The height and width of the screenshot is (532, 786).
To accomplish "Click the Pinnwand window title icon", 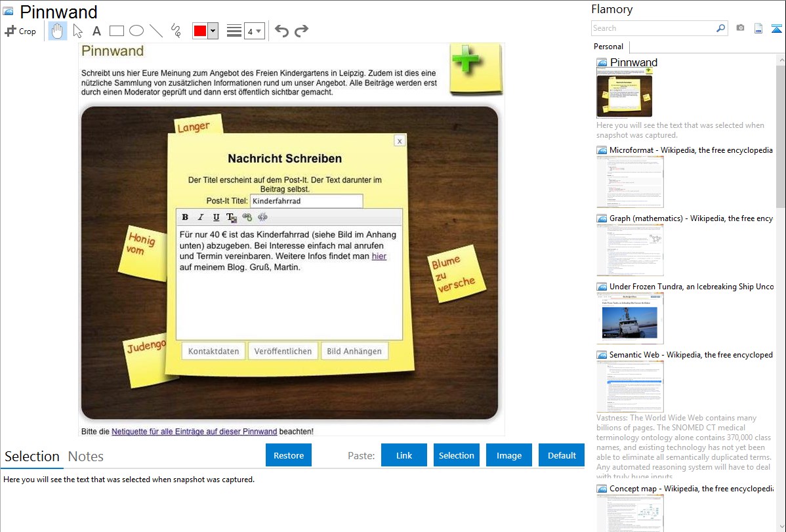I will [x=9, y=10].
